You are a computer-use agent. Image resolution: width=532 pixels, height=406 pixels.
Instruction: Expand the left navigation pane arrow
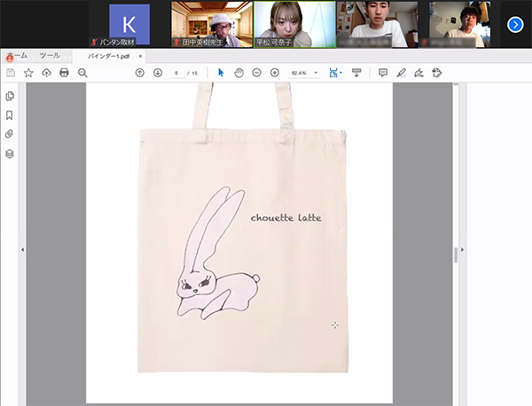click(x=22, y=251)
